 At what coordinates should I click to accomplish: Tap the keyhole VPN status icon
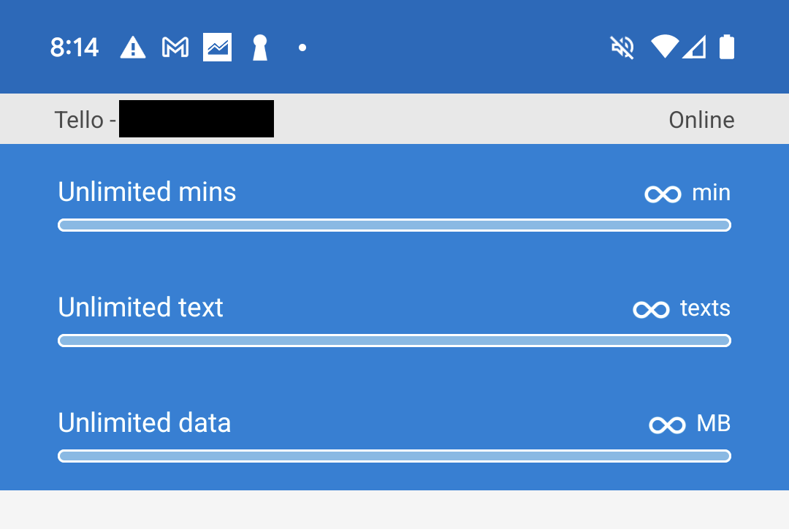click(259, 47)
